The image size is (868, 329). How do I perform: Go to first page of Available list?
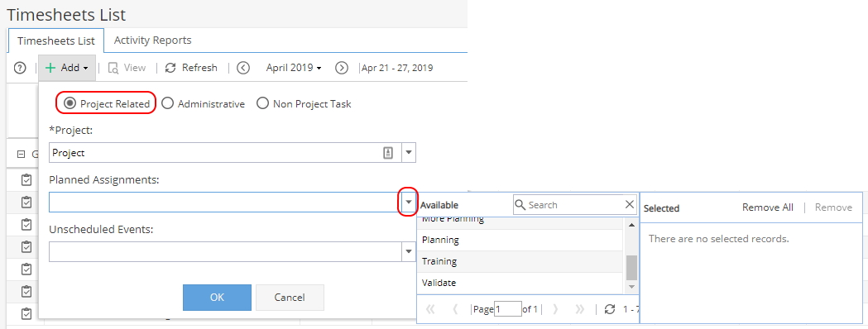coord(429,309)
